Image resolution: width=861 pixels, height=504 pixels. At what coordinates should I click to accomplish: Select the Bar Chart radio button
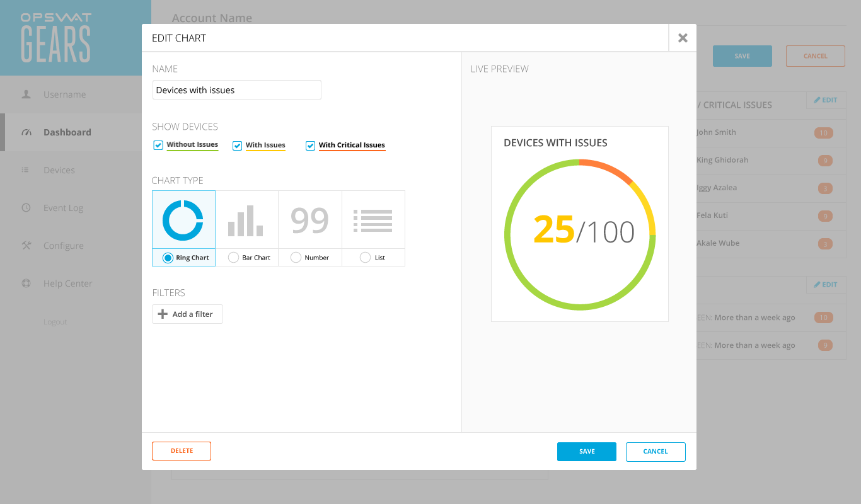tap(233, 258)
